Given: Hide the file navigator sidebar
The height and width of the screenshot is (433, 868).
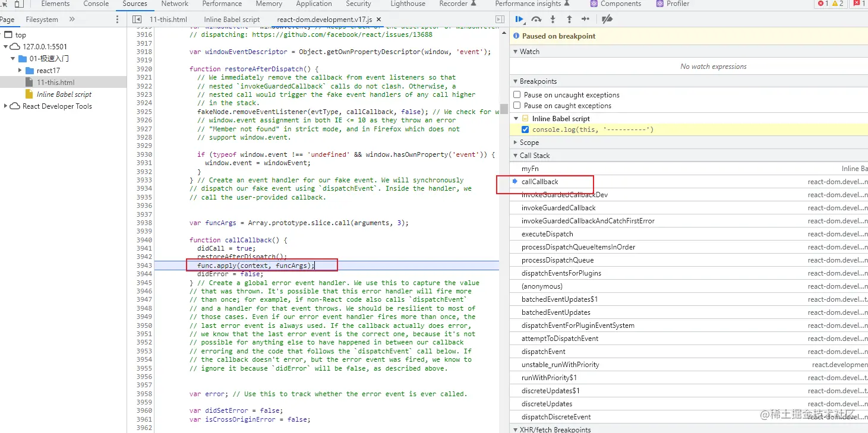Looking at the screenshot, I should (137, 20).
